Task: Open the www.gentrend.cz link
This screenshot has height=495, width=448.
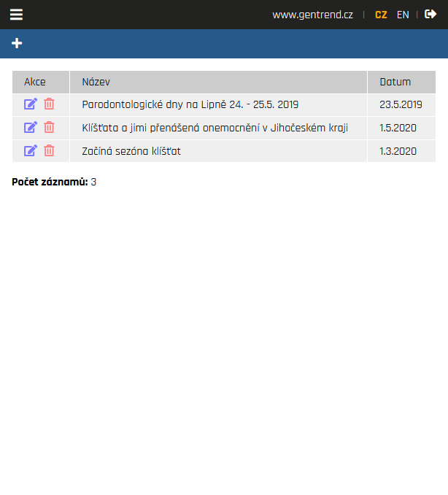Action: click(x=312, y=15)
